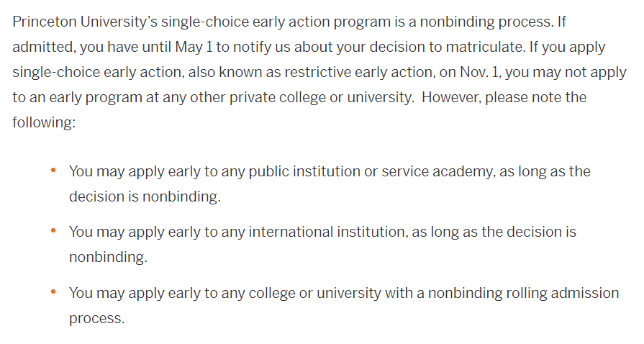The height and width of the screenshot is (344, 644).
Task: Click the orange bullet before the international institution item
Action: coord(53,232)
